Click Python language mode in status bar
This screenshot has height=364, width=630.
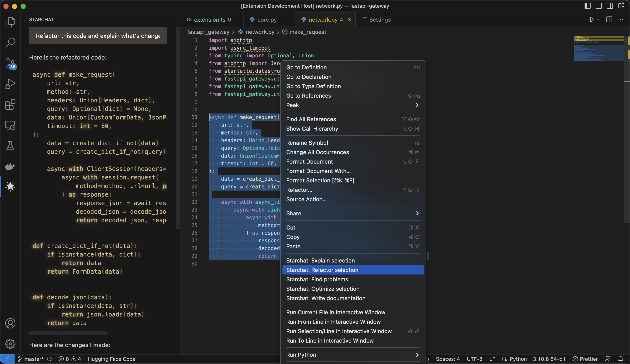point(518,359)
